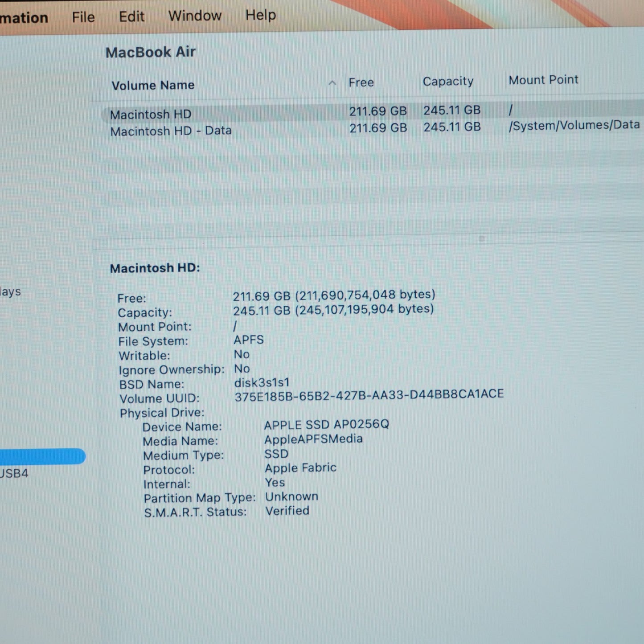Viewport: 644px width, 644px height.
Task: Select the USB4 sidebar item
Action: click(14, 473)
